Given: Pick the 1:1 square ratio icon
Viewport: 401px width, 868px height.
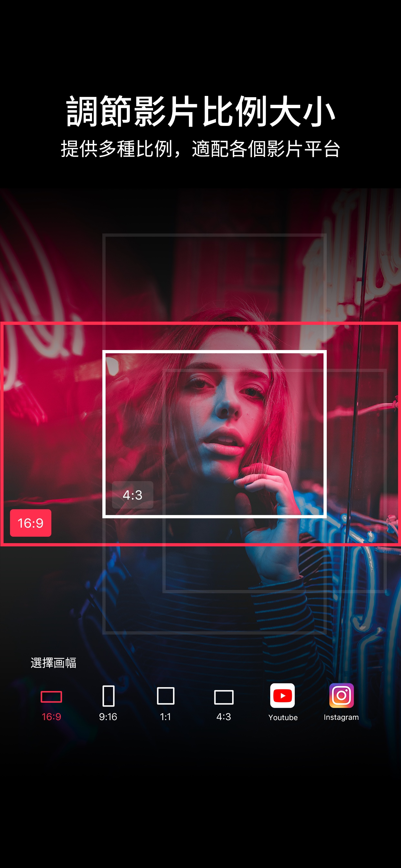Looking at the screenshot, I should (165, 696).
